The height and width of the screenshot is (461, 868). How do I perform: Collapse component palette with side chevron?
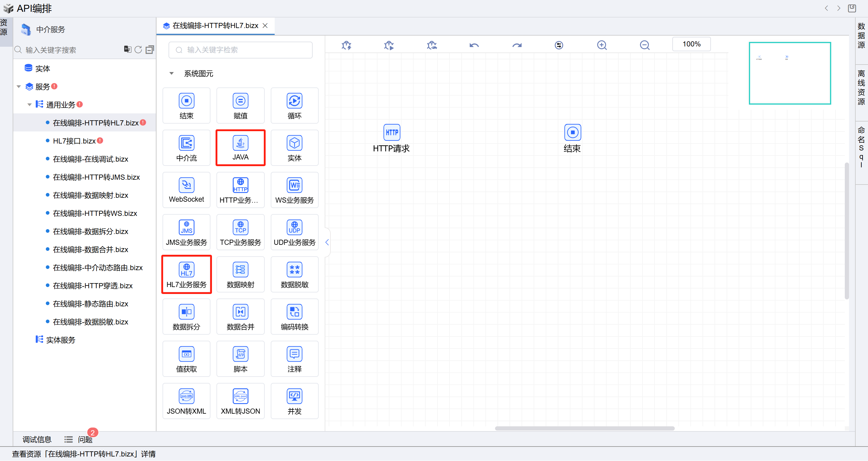pyautogui.click(x=327, y=242)
